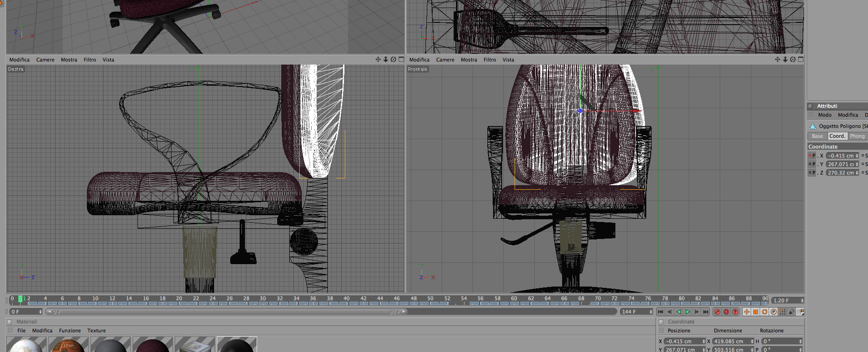
Task: Open the red question-mark keyframe options button
Action: (735, 312)
